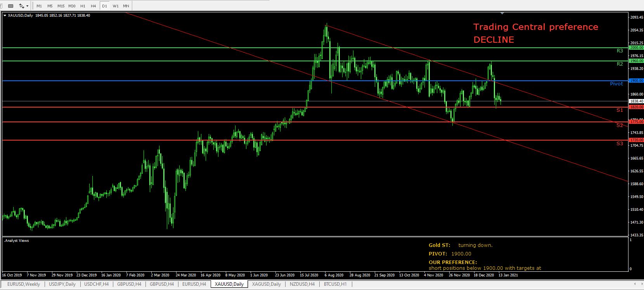Switch to W1 weekly timeframe
The image size is (644, 290).
(x=116, y=6)
